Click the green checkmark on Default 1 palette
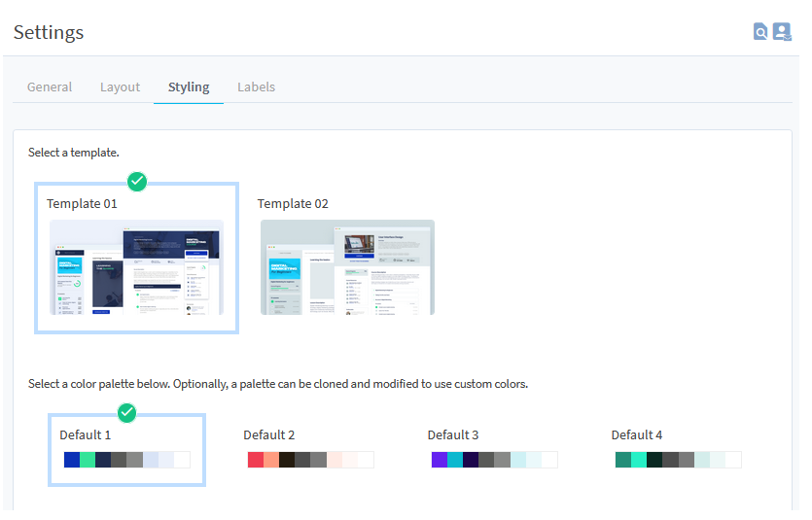Image resolution: width=812 pixels, height=520 pixels. (x=126, y=413)
